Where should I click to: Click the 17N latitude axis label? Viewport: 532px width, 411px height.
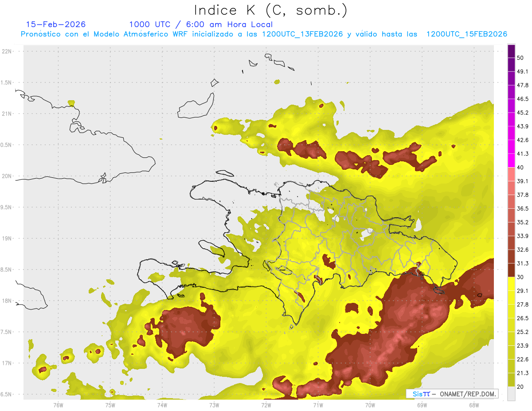[7, 363]
